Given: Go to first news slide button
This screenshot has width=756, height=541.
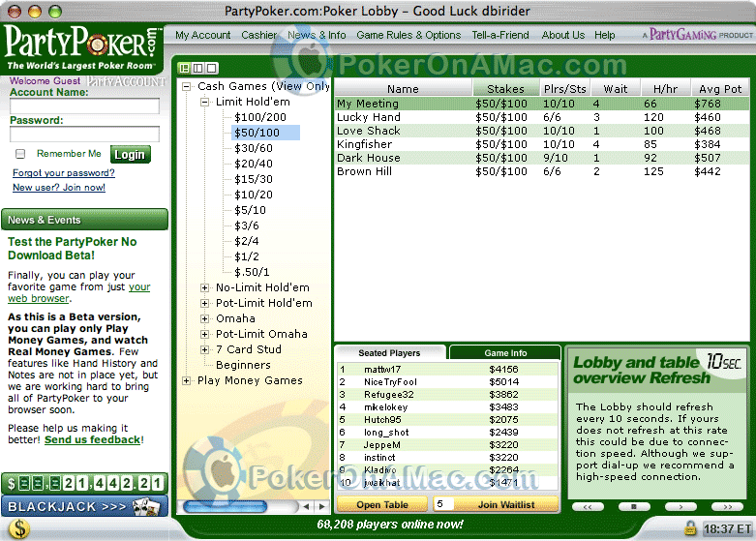Looking at the screenshot, I should (588, 507).
